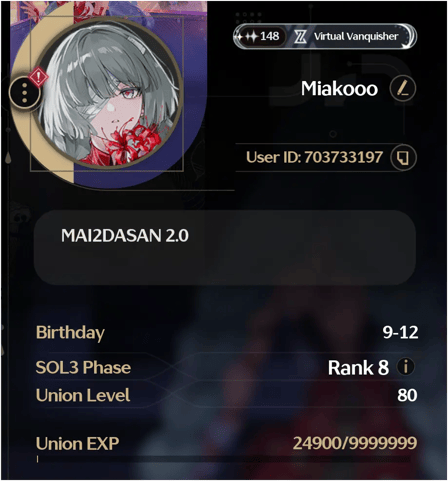Click the Rank 8 value

(358, 368)
